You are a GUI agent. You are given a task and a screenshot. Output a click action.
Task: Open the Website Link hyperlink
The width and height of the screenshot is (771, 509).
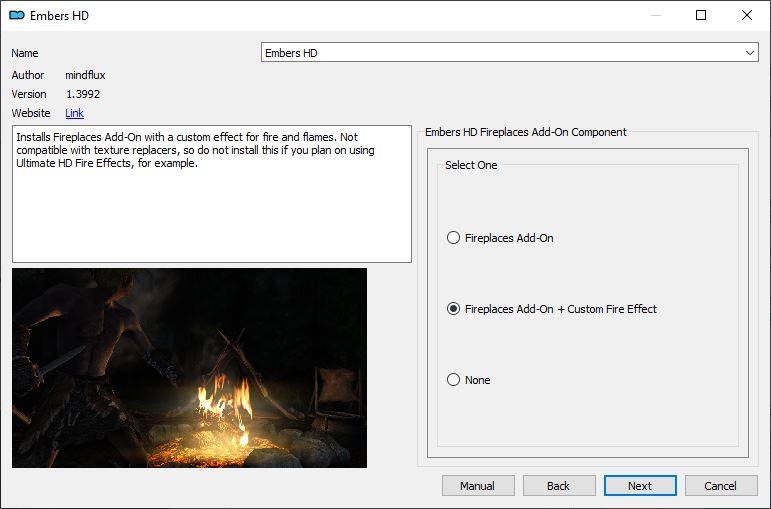pos(74,113)
